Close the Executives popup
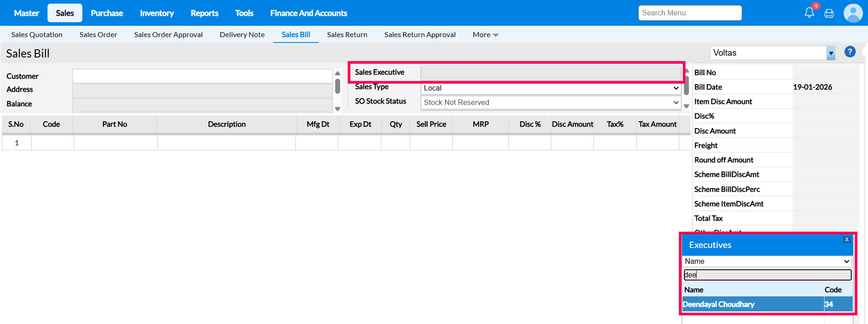Viewport: 868px width, 324px height. (847, 239)
